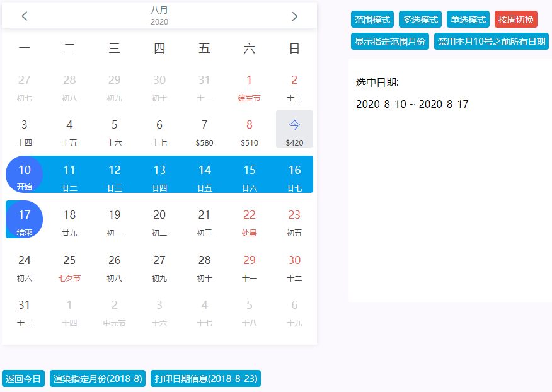Select today's date showing $420
This screenshot has width=552, height=392.
(294, 129)
